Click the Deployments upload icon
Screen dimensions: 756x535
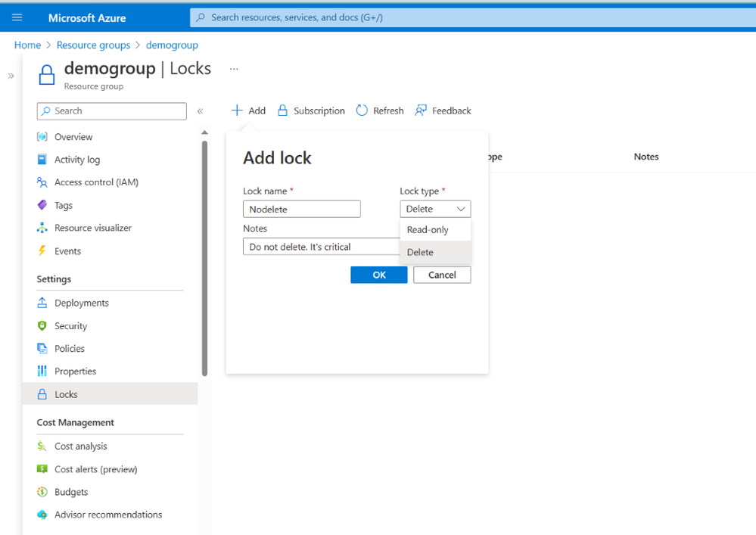[42, 303]
